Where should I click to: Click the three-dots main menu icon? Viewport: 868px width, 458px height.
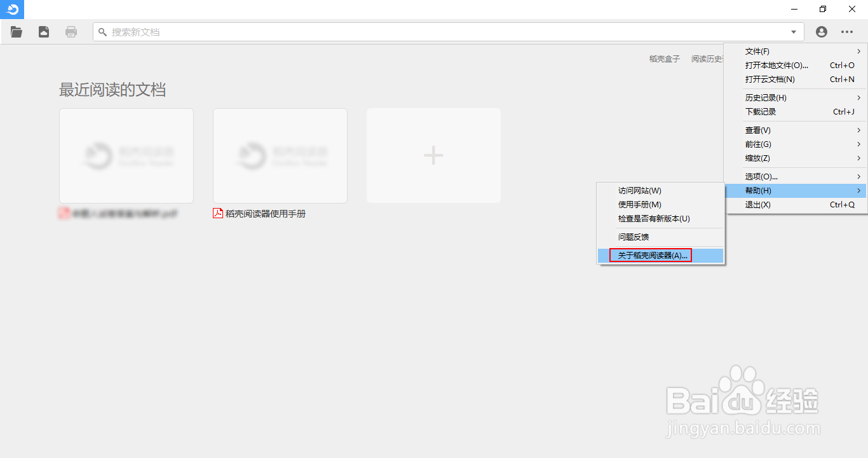tap(847, 32)
